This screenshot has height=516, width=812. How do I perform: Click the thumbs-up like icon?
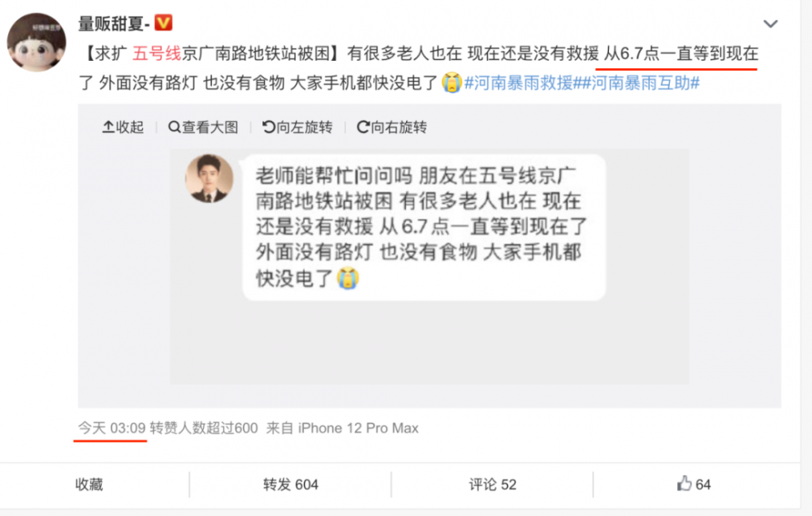(x=684, y=484)
